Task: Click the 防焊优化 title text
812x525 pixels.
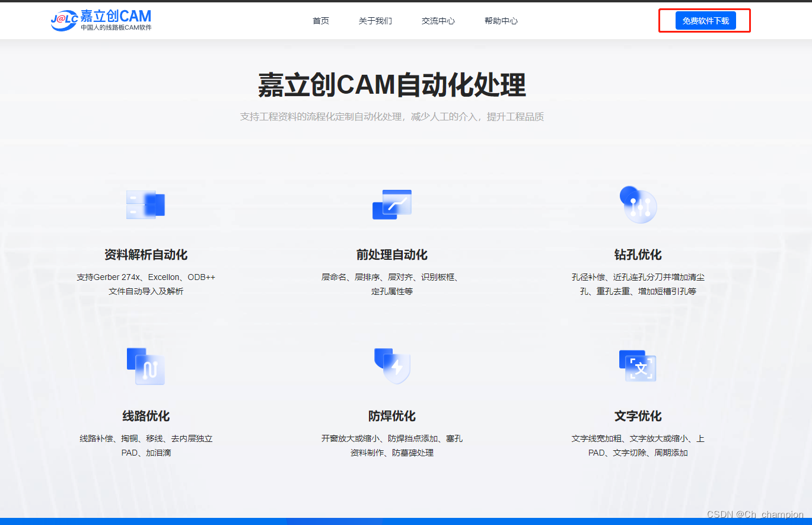Action: (x=391, y=416)
